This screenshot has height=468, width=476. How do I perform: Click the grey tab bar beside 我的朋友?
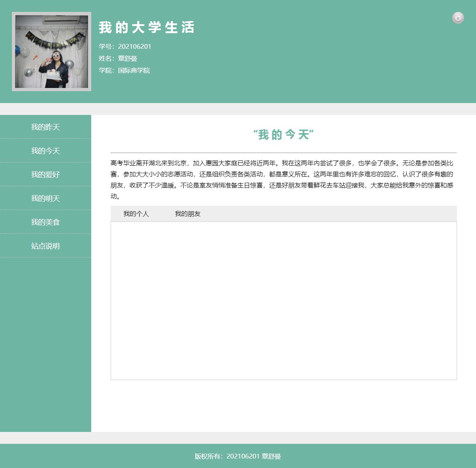pyautogui.click(x=329, y=214)
